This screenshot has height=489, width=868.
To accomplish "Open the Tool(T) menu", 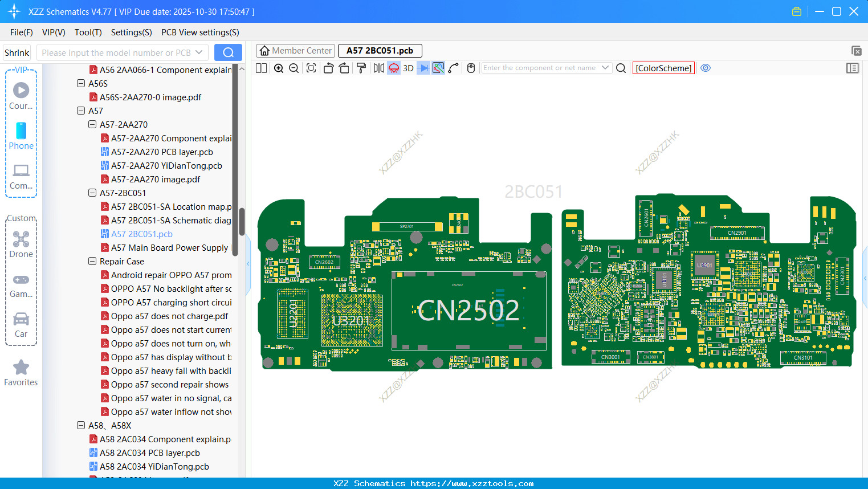I will point(88,32).
